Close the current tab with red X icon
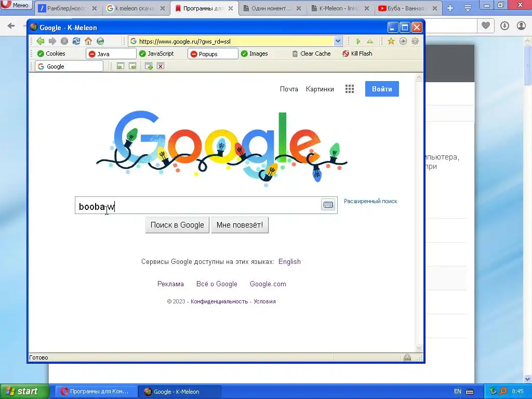Image resolution: width=532 pixels, height=399 pixels. tap(161, 66)
